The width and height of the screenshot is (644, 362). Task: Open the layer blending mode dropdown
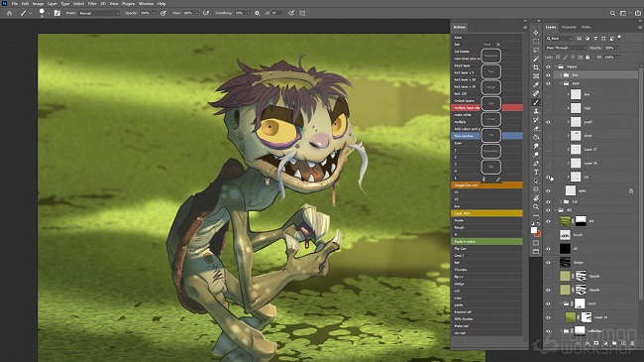pos(566,49)
